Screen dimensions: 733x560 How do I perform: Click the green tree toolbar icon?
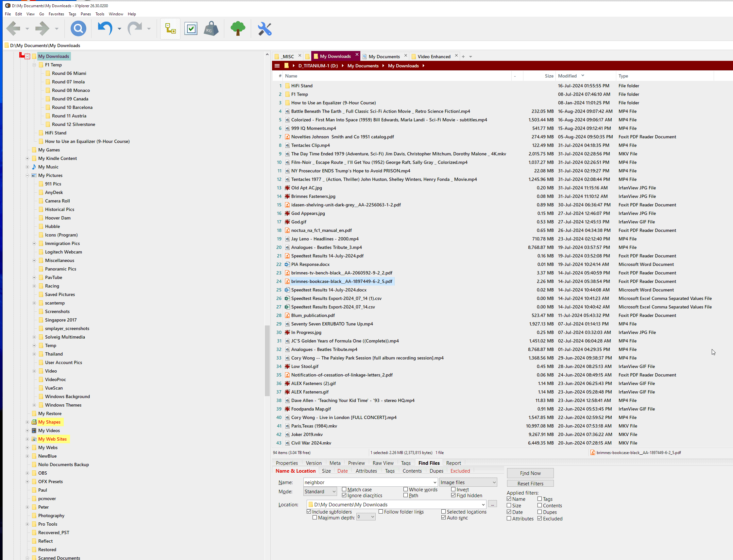pos(238,29)
